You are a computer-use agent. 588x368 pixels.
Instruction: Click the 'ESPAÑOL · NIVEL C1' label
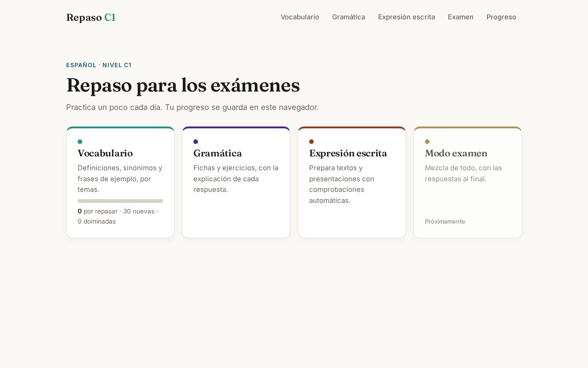tap(99, 65)
